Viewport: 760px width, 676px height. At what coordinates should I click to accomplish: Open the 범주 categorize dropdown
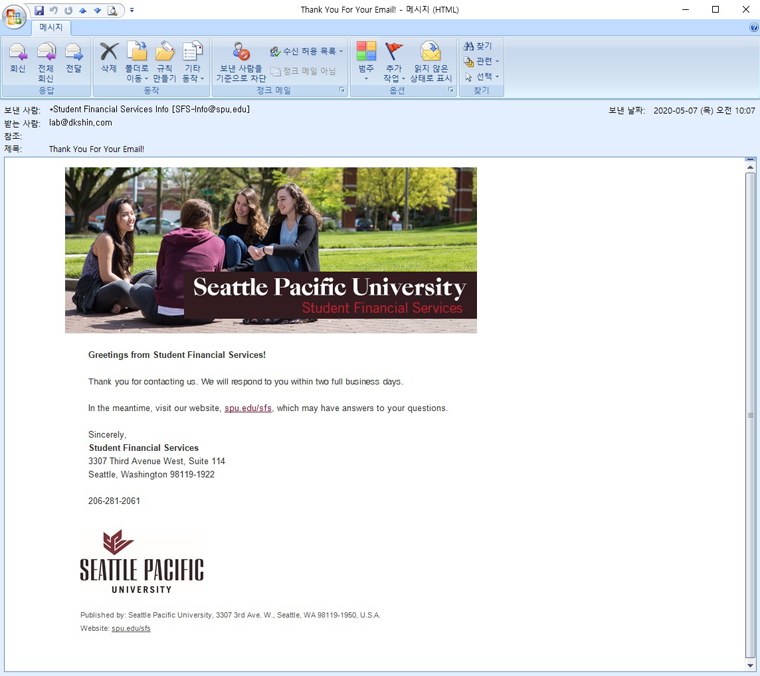366,62
